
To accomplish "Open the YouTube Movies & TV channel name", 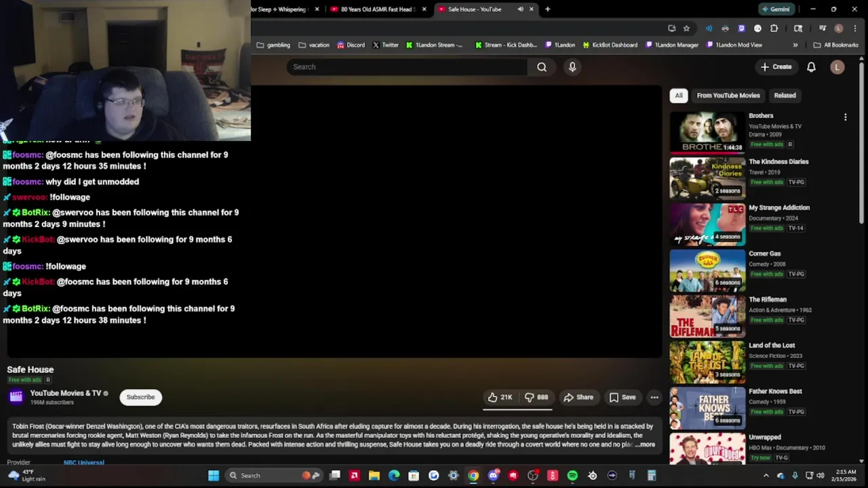I will tap(65, 393).
